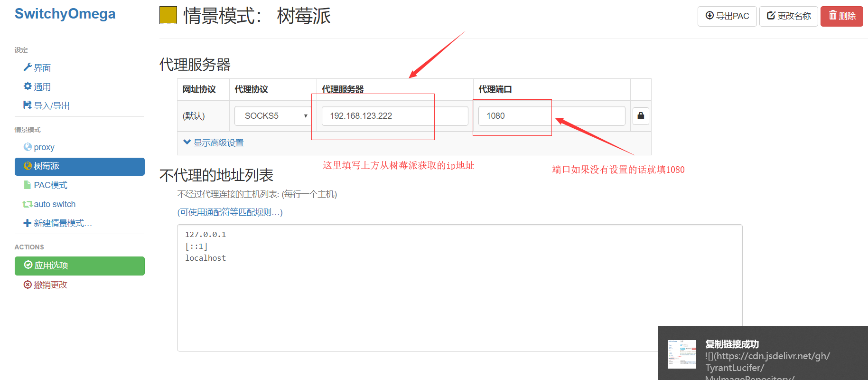The width and height of the screenshot is (868, 380).
Task: Click the lock authentication button
Action: [641, 116]
